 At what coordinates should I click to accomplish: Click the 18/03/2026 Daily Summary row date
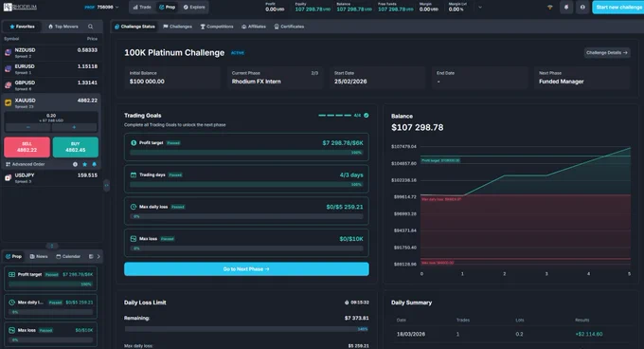pos(411,334)
